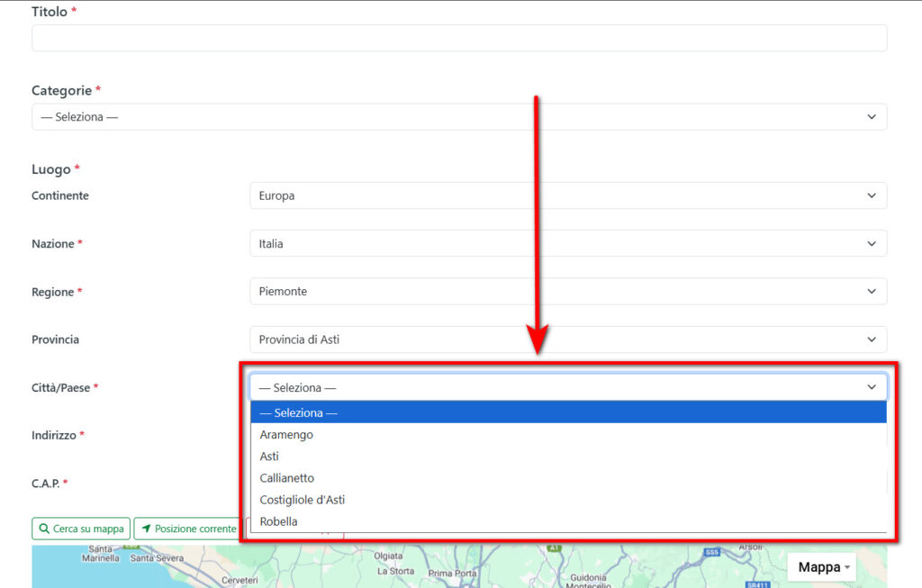
Task: Select Aramengo from the city list
Action: (x=286, y=435)
